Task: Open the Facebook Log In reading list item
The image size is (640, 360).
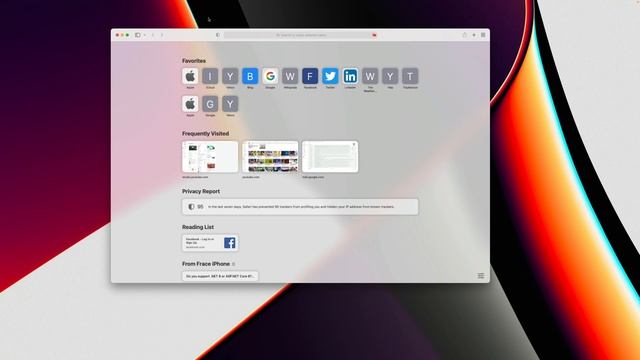Action: (x=210, y=243)
